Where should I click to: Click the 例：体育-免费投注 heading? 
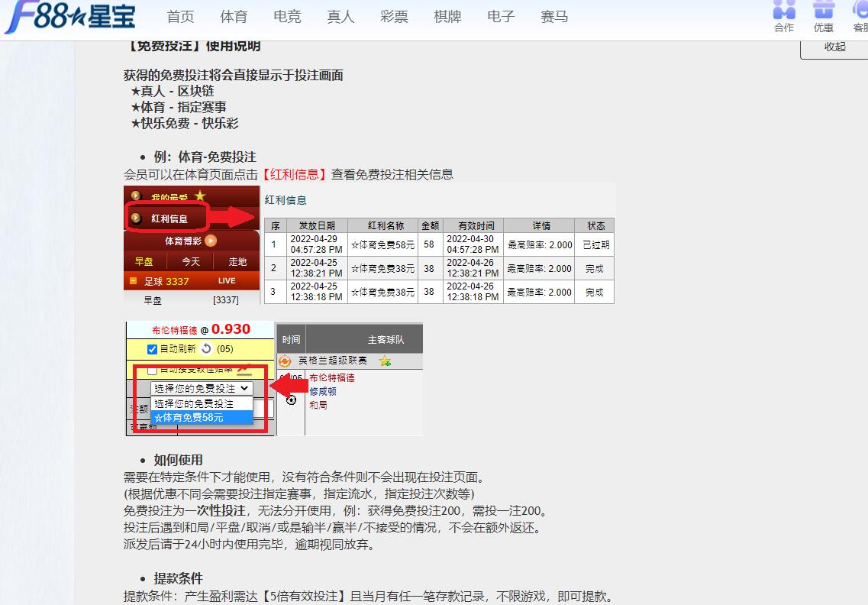coord(205,157)
